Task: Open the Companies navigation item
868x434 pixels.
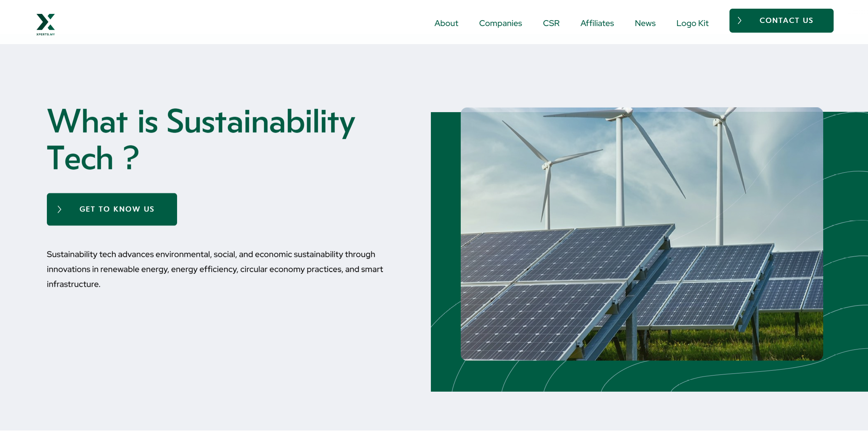Action: [500, 23]
